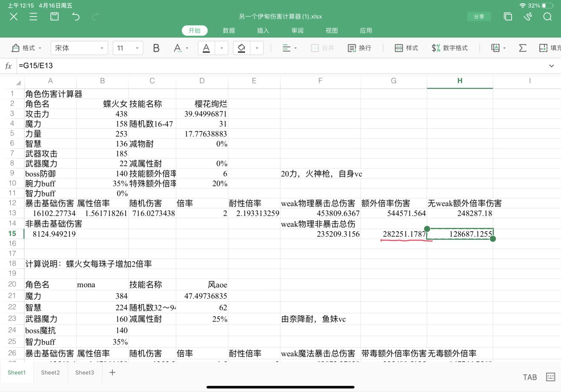Select cell G15 with value 282251.1787
Screen dimensions: 561x392
click(394, 234)
